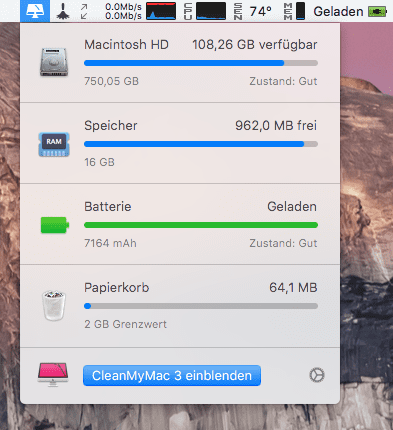Click the Speicher memory usage bar
The image size is (393, 430).
201,144
